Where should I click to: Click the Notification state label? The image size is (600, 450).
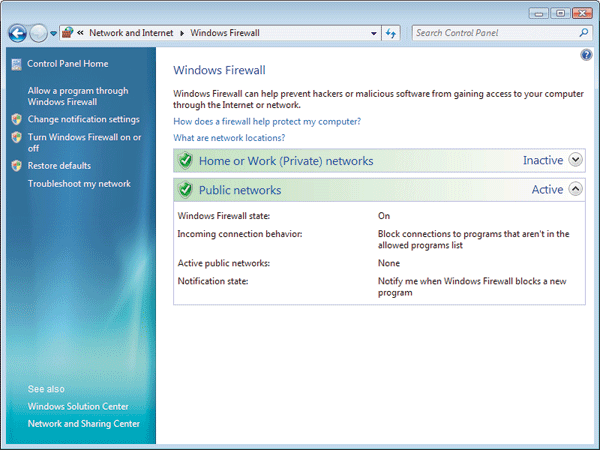pyautogui.click(x=213, y=282)
